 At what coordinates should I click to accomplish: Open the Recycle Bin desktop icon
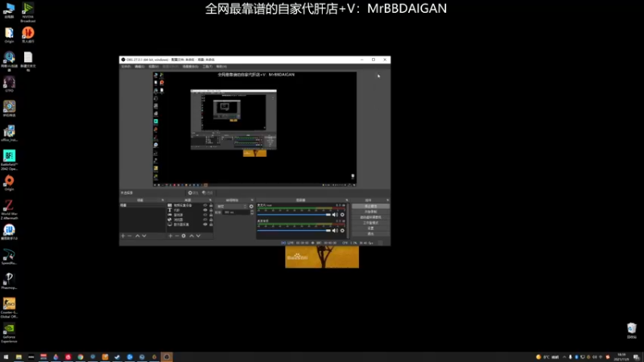click(632, 331)
